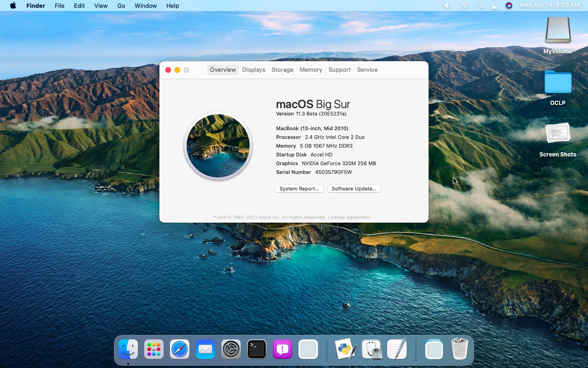Click the serial number 4503579GF5W
Image resolution: width=588 pixels, height=368 pixels.
[334, 172]
